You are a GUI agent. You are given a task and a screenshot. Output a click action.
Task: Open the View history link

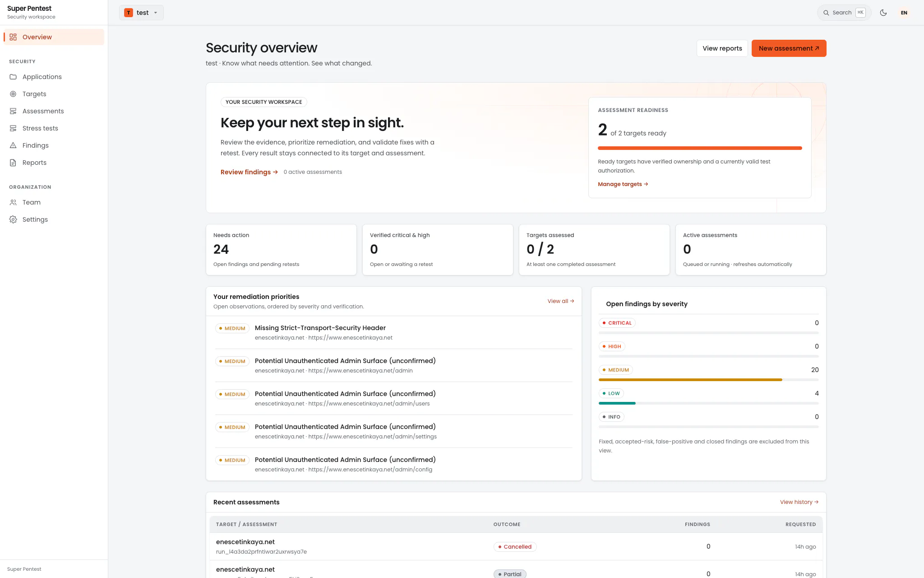click(x=799, y=502)
